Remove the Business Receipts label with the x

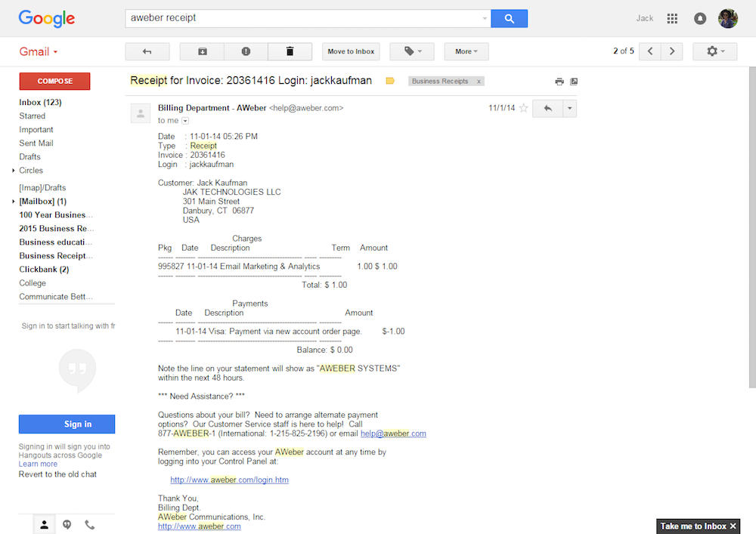click(478, 81)
